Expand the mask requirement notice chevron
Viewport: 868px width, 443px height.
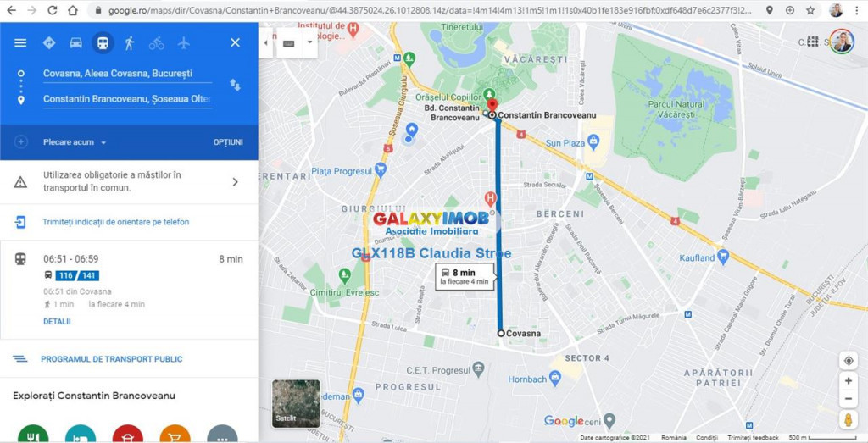236,181
